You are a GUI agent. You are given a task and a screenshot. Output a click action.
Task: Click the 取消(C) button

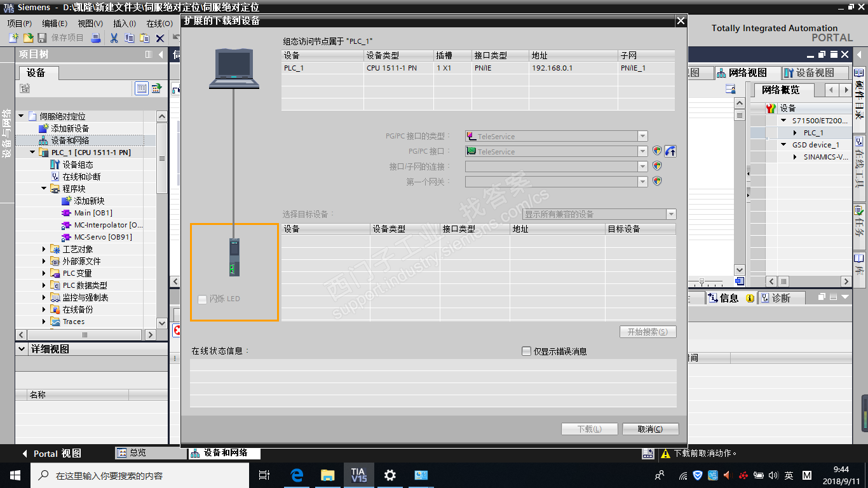[x=650, y=429]
